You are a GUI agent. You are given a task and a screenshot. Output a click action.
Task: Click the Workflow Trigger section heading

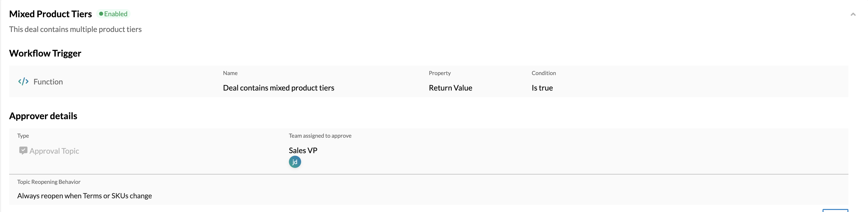click(45, 53)
